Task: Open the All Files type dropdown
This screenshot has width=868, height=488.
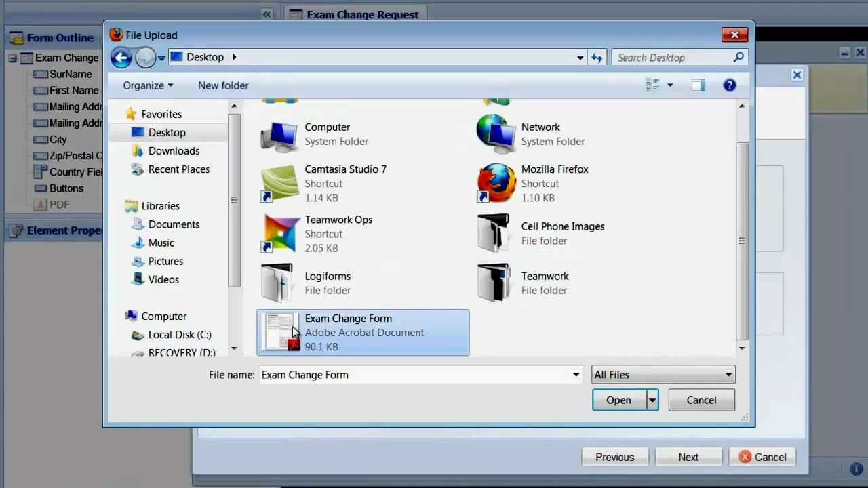Action: (x=663, y=375)
